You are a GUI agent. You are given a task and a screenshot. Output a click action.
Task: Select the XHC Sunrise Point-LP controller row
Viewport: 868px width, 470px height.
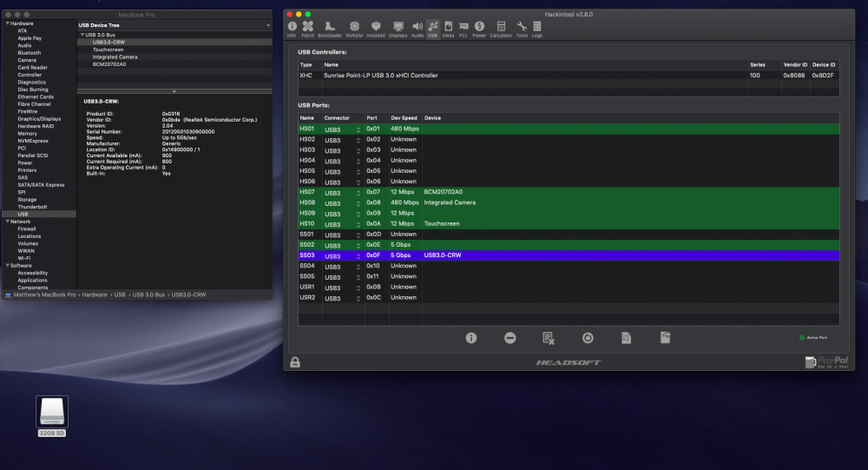coord(569,76)
